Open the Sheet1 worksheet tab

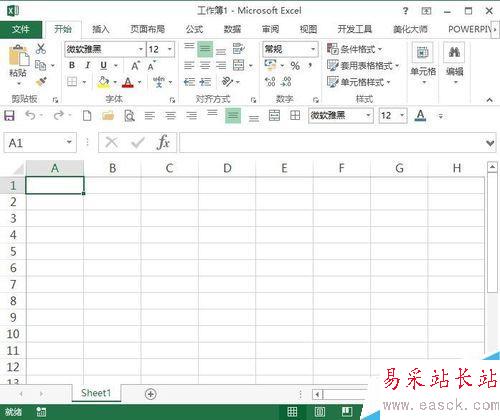[x=96, y=393]
